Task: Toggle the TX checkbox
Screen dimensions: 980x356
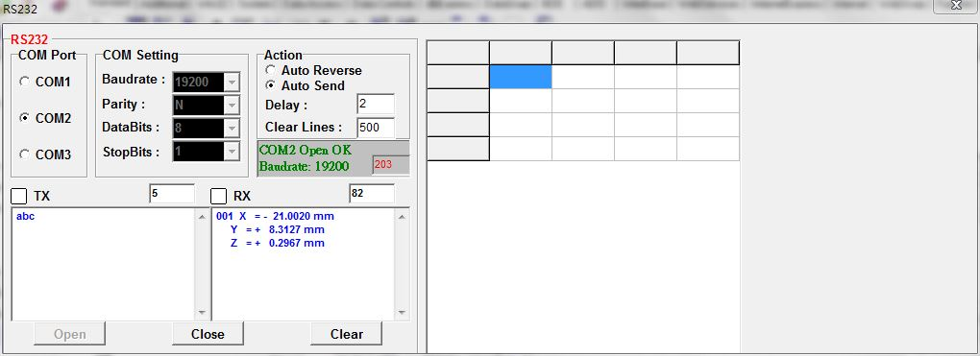Action: point(19,196)
